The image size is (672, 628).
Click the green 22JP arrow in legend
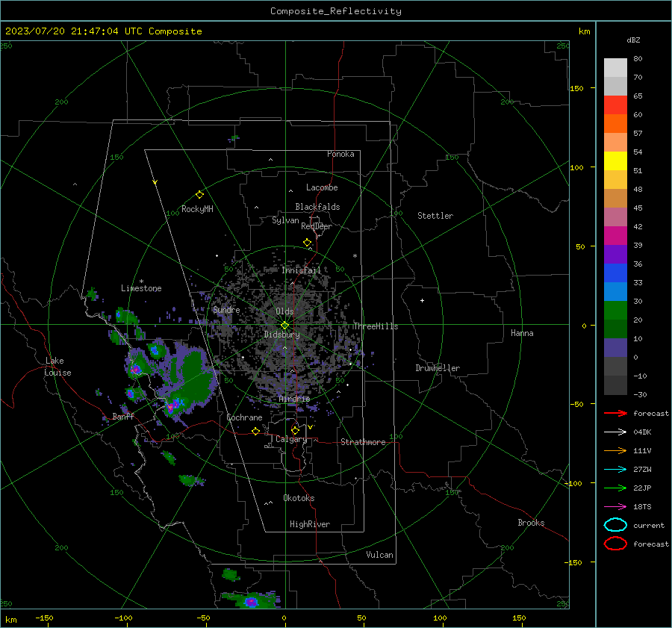click(615, 488)
